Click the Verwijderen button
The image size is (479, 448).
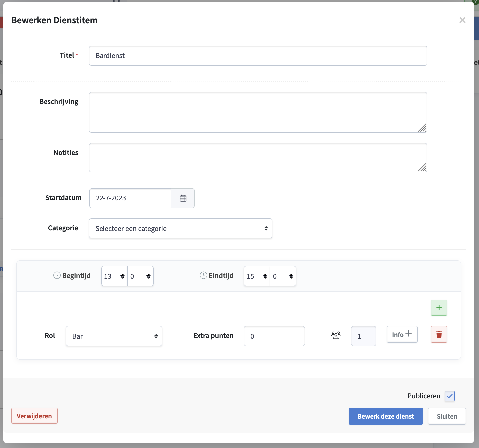tap(34, 416)
